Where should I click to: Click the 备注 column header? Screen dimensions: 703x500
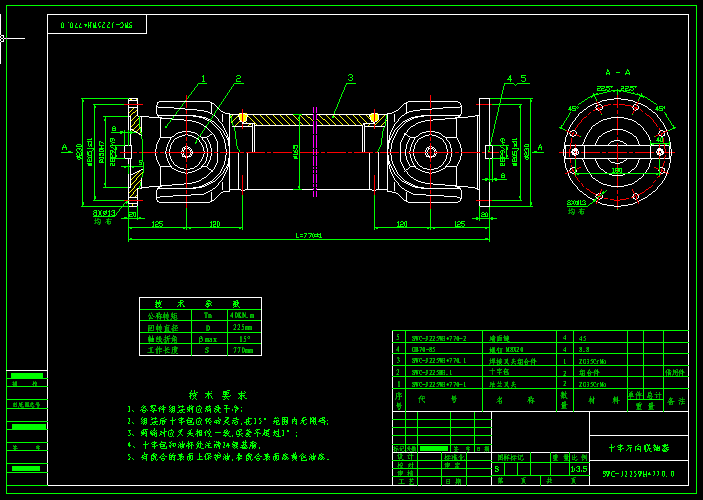[x=676, y=401]
